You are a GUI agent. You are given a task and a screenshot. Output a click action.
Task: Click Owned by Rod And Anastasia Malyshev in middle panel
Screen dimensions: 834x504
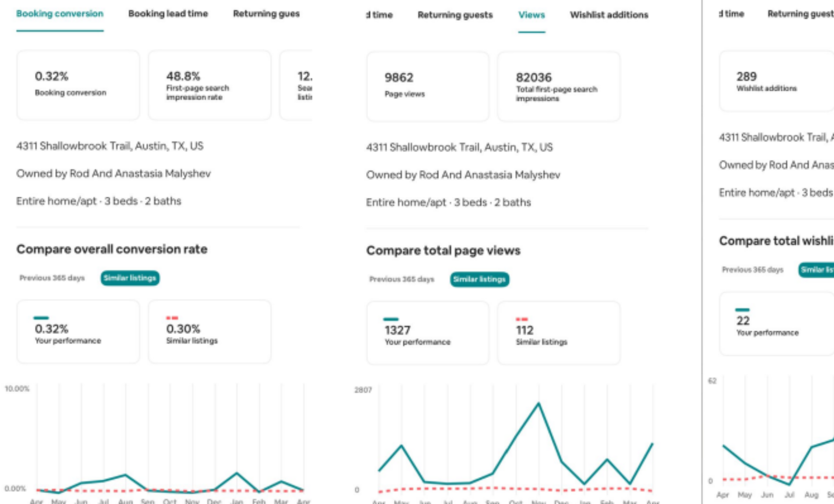pos(463,175)
